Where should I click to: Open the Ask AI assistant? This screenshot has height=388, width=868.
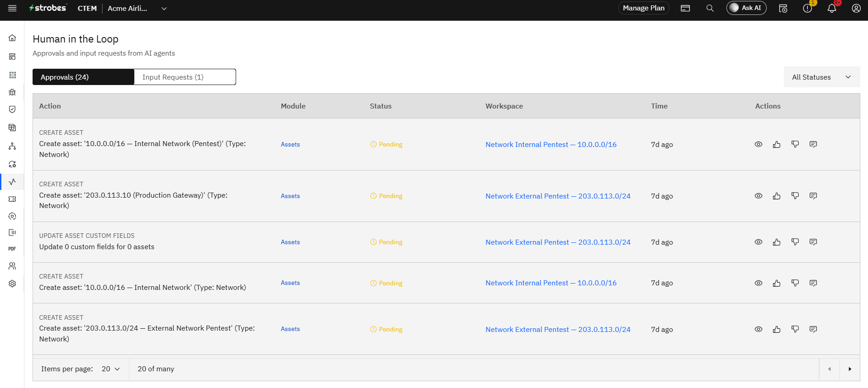pos(746,8)
